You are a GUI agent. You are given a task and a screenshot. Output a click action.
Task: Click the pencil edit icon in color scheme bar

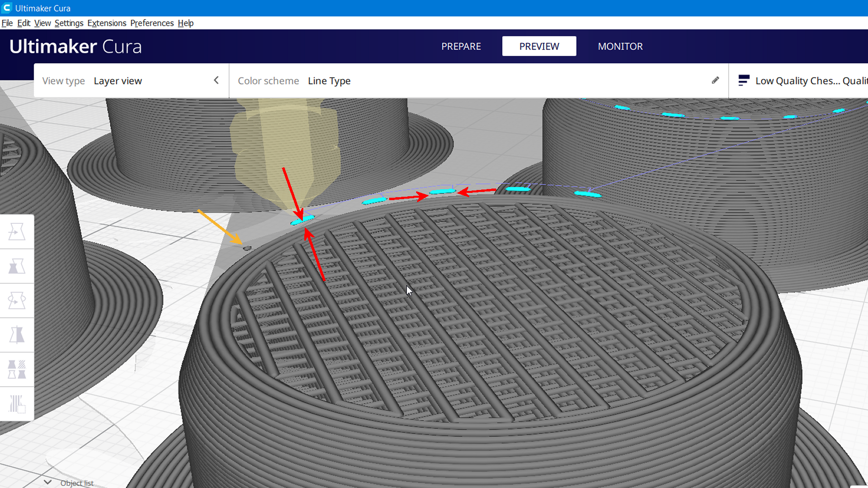coord(715,81)
